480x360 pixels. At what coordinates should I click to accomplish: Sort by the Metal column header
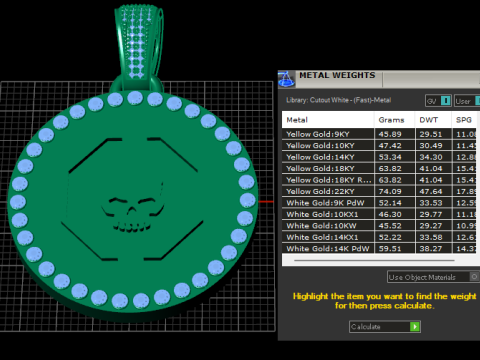click(328, 120)
